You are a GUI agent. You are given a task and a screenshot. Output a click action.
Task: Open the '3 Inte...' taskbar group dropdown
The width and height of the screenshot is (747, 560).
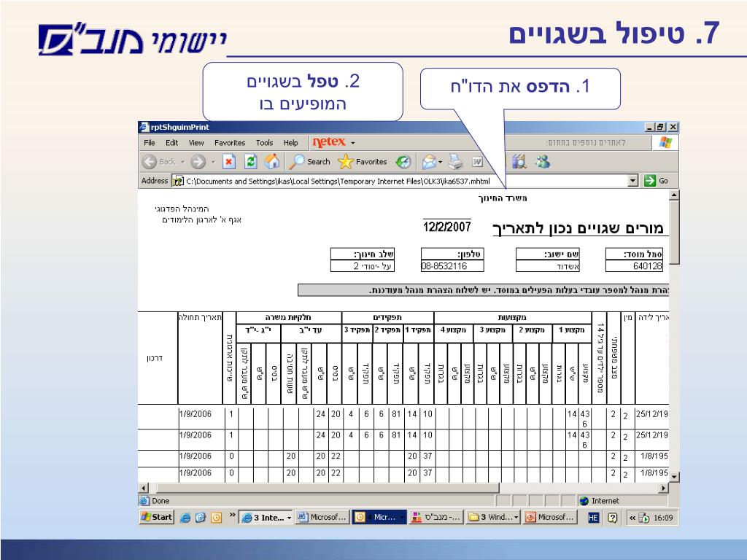[x=289, y=518]
